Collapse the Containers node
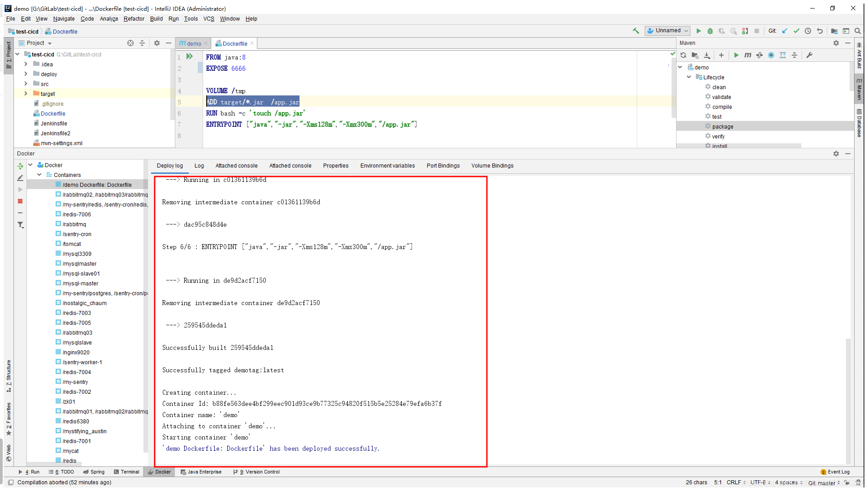 click(39, 175)
